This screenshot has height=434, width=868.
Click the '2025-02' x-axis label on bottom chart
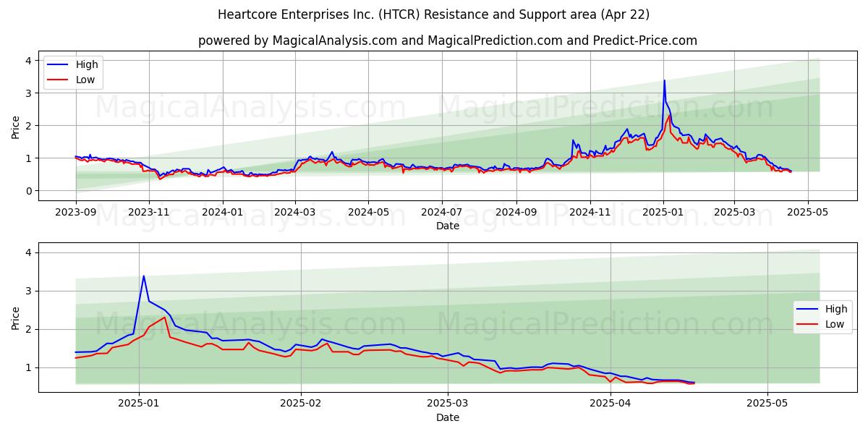[301, 404]
